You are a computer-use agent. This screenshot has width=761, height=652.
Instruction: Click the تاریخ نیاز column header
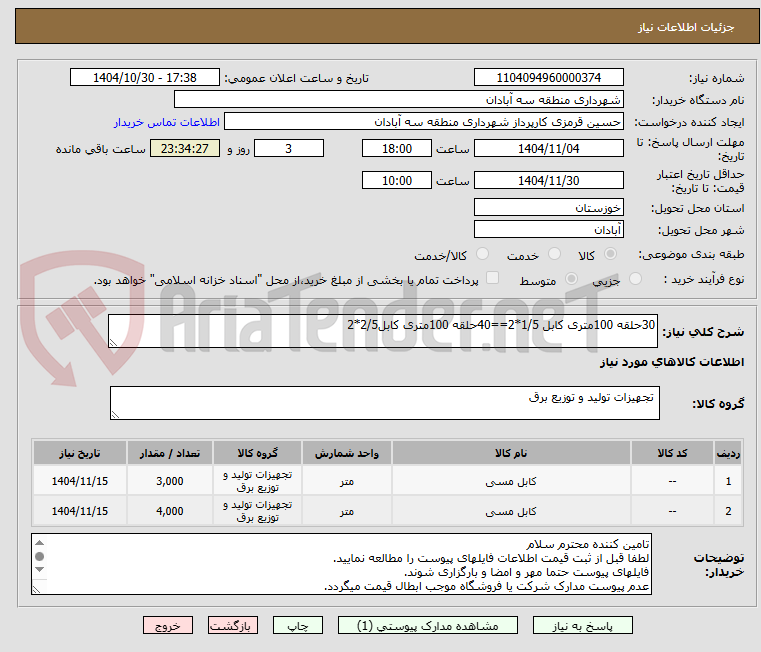pos(80,453)
